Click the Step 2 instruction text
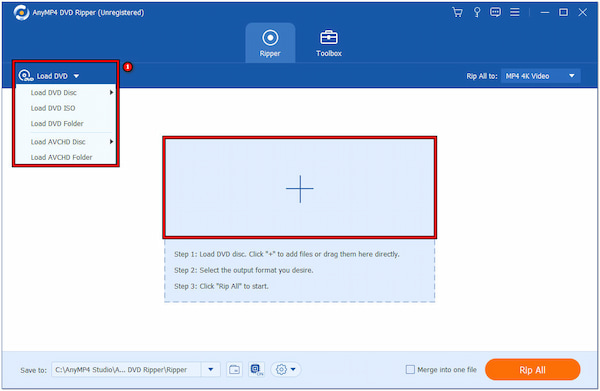This screenshot has height=391, width=600. click(244, 270)
